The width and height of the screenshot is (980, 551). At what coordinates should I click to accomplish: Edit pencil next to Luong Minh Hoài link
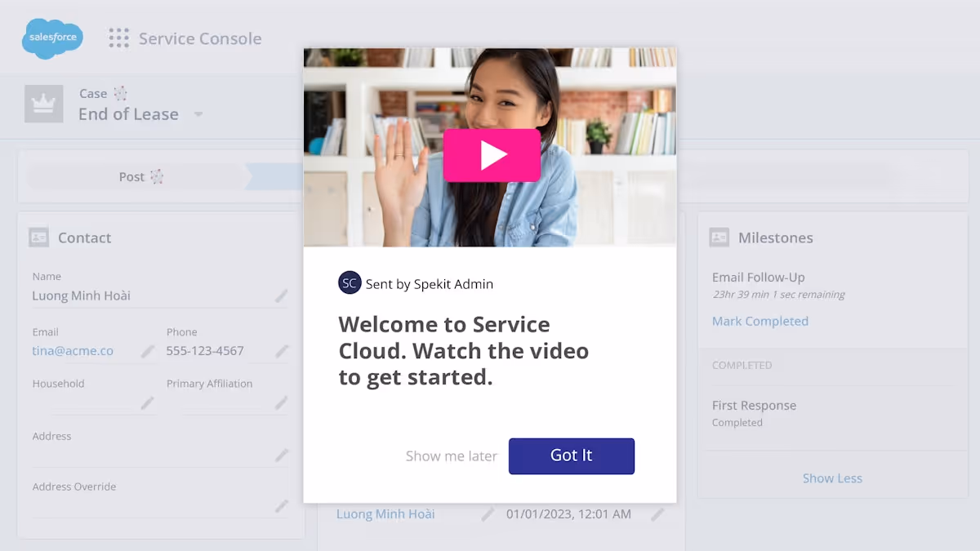tap(488, 514)
